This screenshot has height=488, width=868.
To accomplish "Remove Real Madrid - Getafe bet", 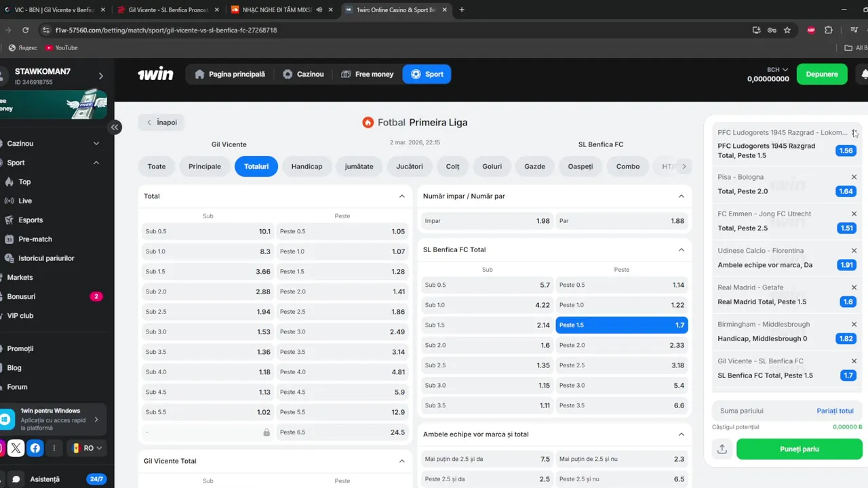I will [x=854, y=287].
